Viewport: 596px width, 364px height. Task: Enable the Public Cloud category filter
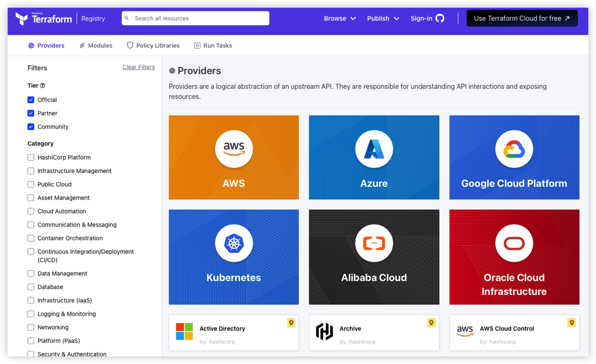[31, 184]
